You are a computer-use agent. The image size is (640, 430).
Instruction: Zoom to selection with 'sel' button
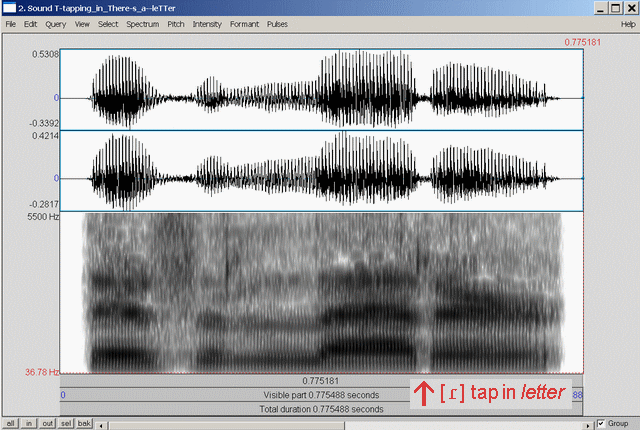[x=68, y=423]
